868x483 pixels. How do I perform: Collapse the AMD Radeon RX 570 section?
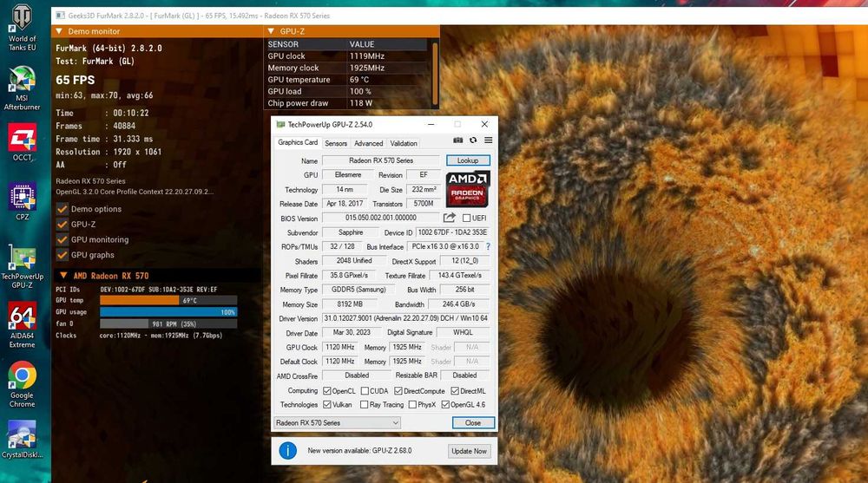click(x=63, y=276)
